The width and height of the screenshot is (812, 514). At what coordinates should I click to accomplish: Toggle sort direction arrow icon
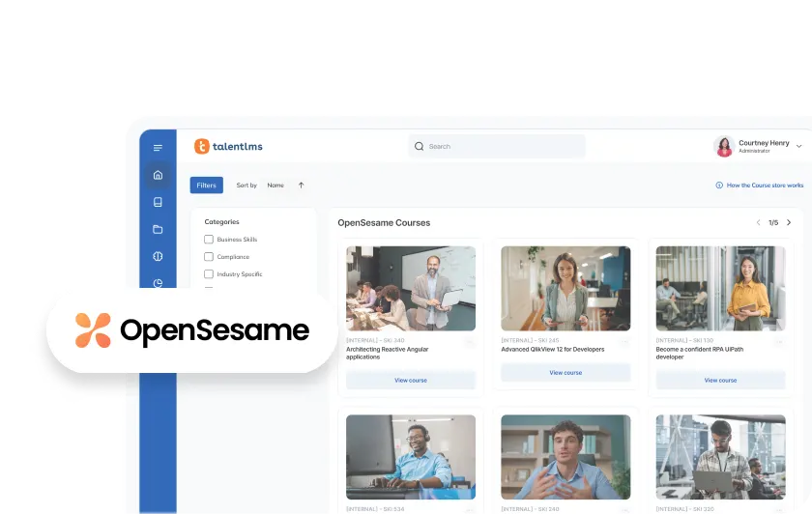pyautogui.click(x=301, y=186)
